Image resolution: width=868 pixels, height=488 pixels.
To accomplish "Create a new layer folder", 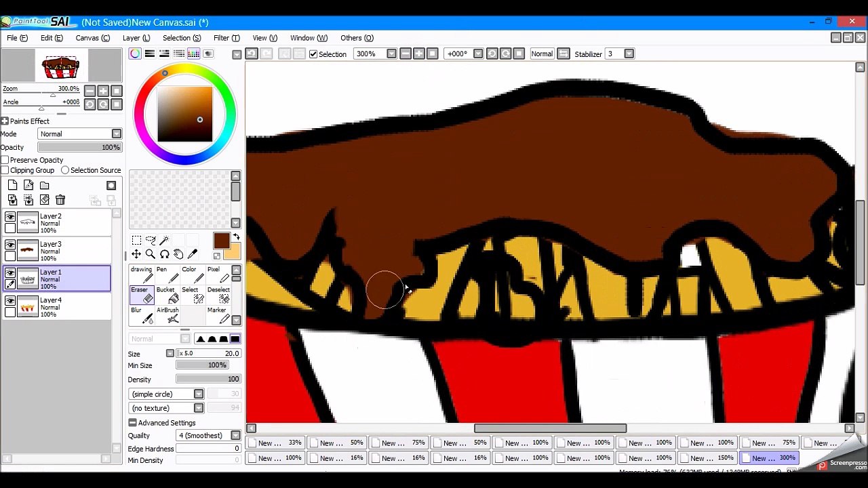I will pos(45,185).
